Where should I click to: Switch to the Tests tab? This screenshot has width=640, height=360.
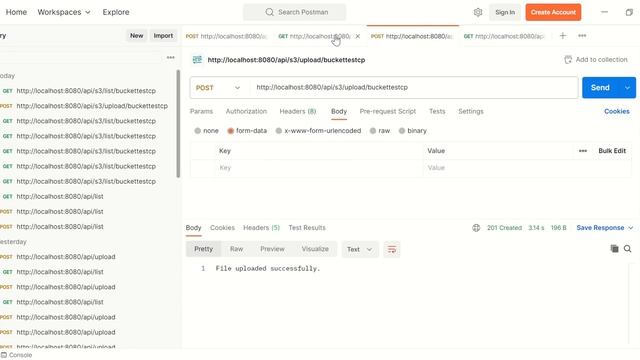click(x=437, y=111)
